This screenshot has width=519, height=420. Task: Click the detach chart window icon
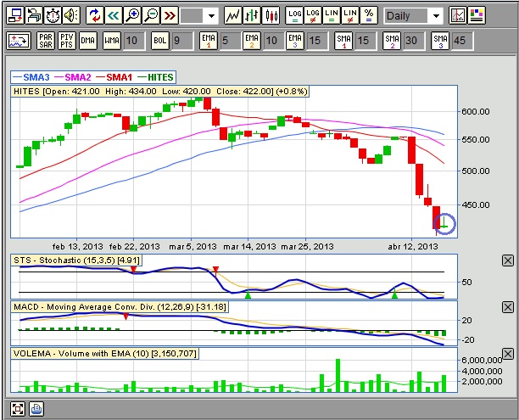(15, 15)
